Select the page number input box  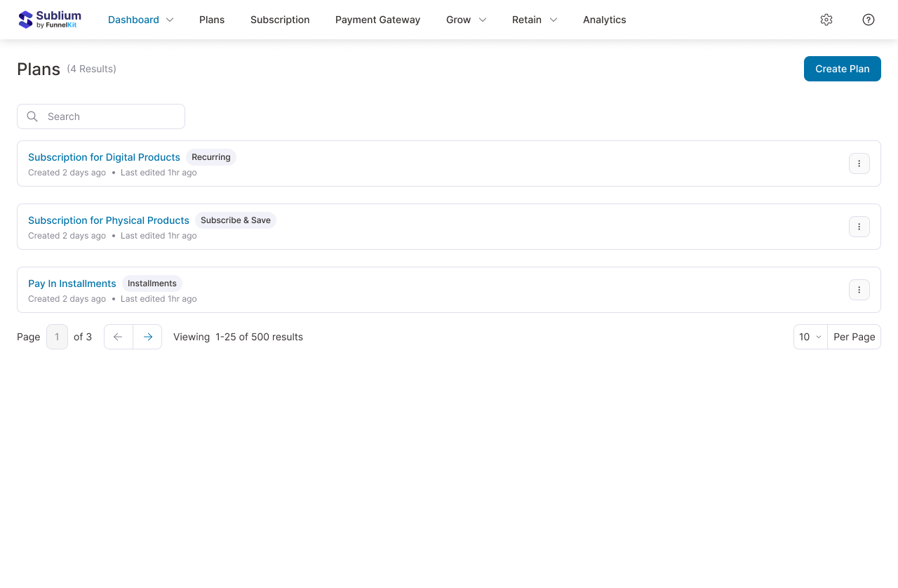[x=57, y=336]
